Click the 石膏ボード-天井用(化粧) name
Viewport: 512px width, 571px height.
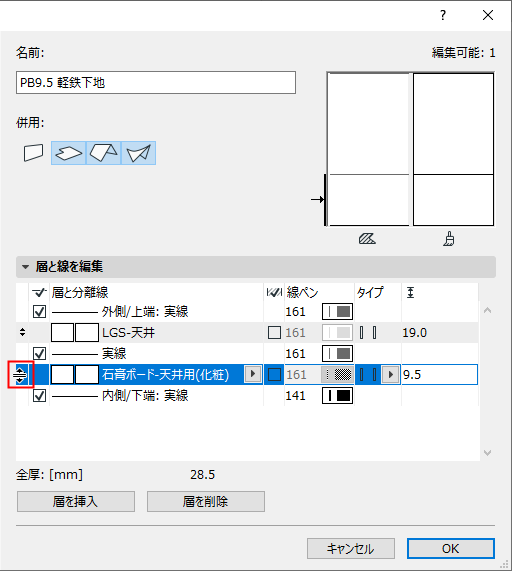(x=166, y=375)
